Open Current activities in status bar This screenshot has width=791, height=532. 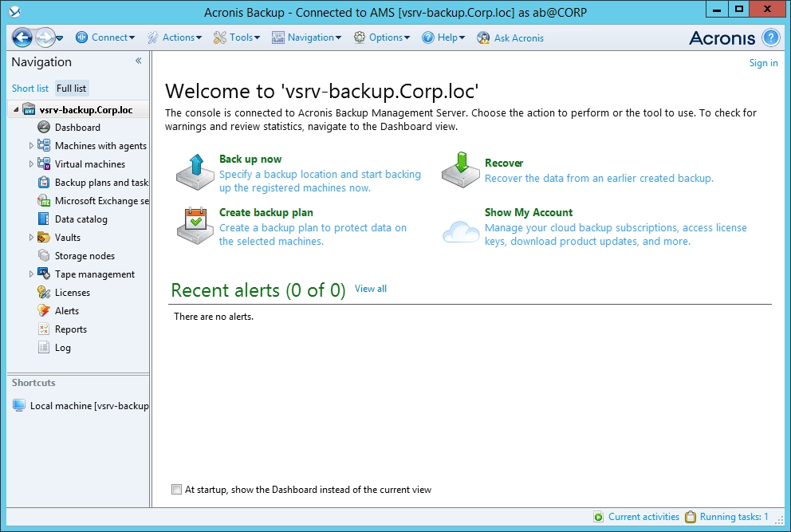click(x=643, y=517)
